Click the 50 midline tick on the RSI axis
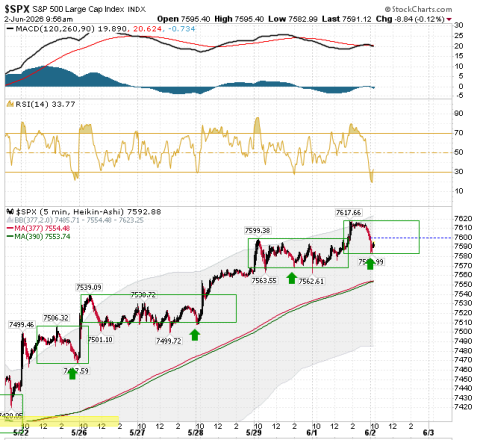This screenshot has width=480, height=440. (459, 152)
